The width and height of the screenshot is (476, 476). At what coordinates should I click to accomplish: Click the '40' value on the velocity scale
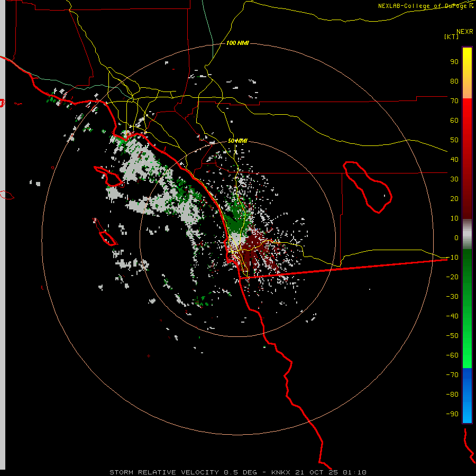[454, 159]
